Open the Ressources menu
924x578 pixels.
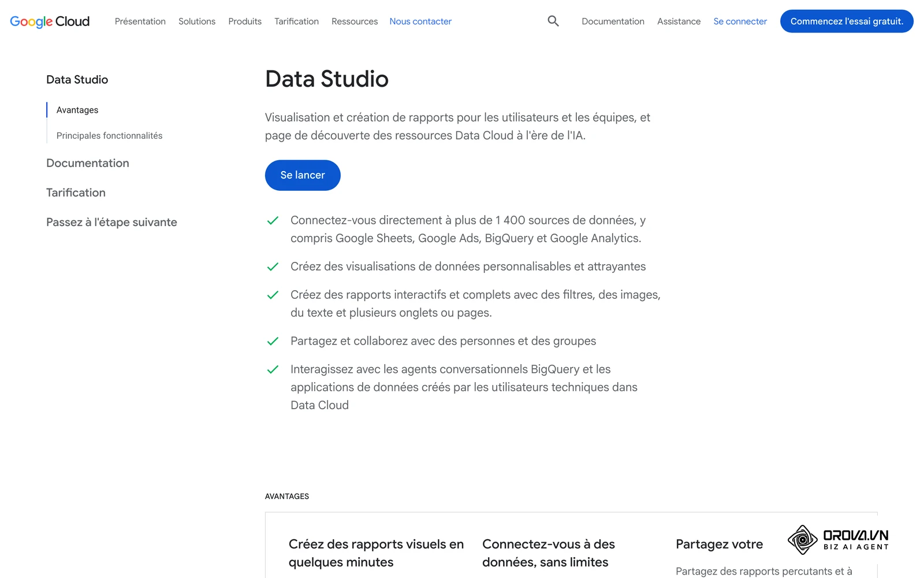(355, 21)
